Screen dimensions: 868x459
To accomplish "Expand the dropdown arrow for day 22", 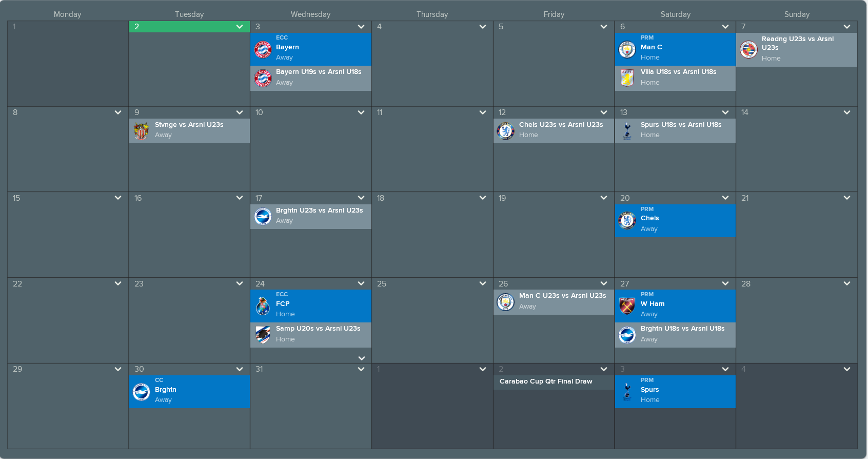I will 118,283.
